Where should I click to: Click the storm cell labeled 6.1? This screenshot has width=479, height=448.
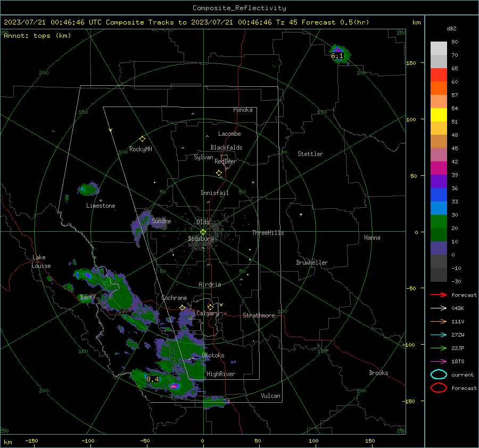pos(340,54)
